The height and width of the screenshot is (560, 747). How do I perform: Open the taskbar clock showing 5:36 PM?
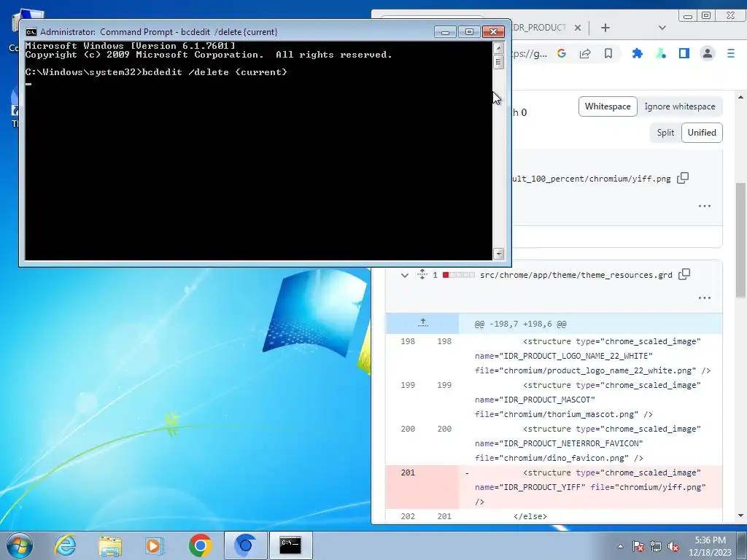click(710, 545)
